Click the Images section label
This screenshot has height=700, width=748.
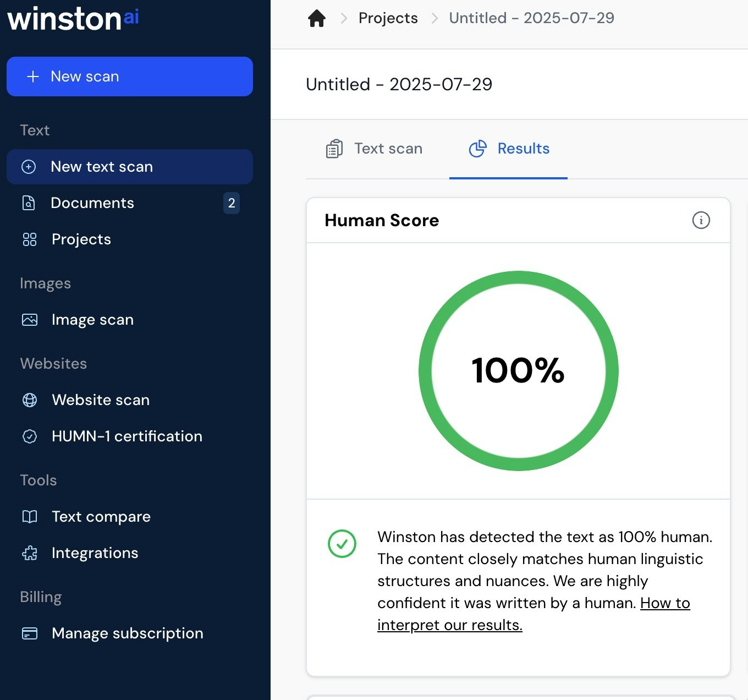(x=45, y=283)
